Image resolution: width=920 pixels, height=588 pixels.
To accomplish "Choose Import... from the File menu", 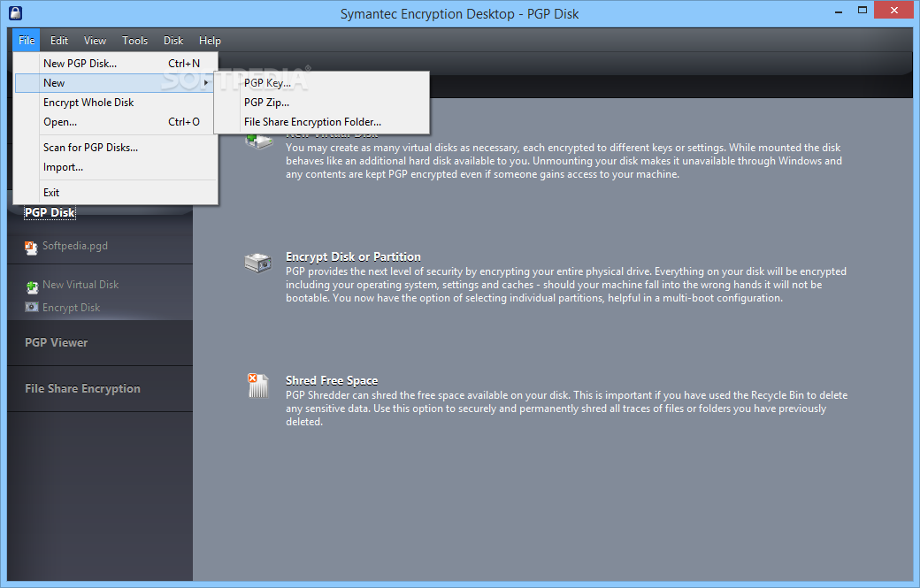I will tap(116, 167).
